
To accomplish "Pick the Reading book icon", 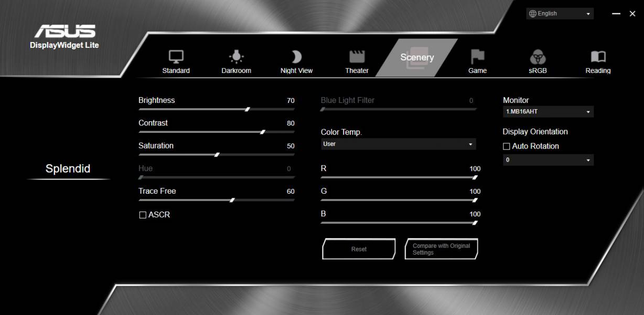I will pyautogui.click(x=598, y=57).
